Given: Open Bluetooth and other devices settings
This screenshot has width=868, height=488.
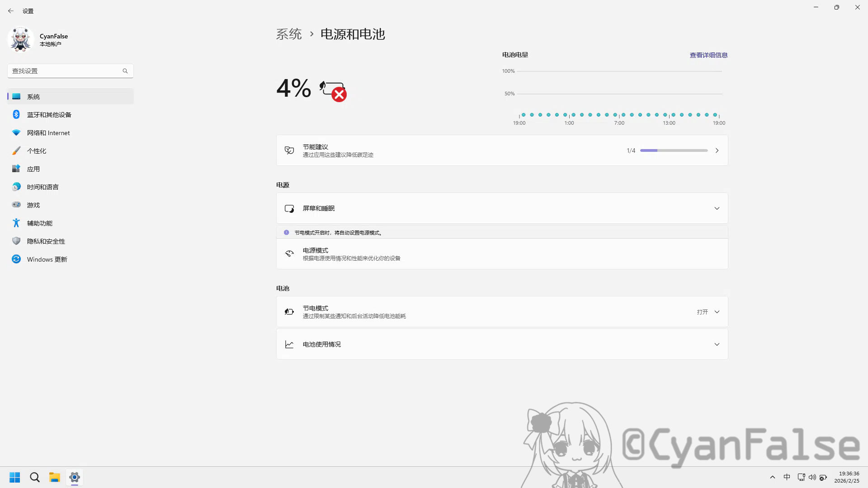Looking at the screenshot, I should pos(48,114).
